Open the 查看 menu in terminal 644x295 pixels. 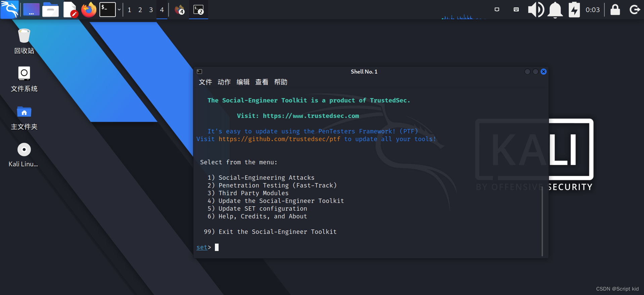pos(262,82)
